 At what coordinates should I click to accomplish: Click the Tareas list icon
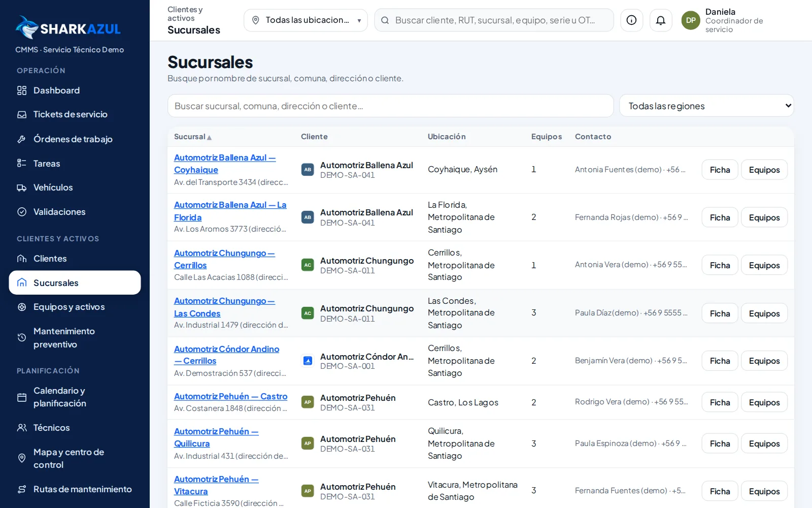tap(22, 164)
